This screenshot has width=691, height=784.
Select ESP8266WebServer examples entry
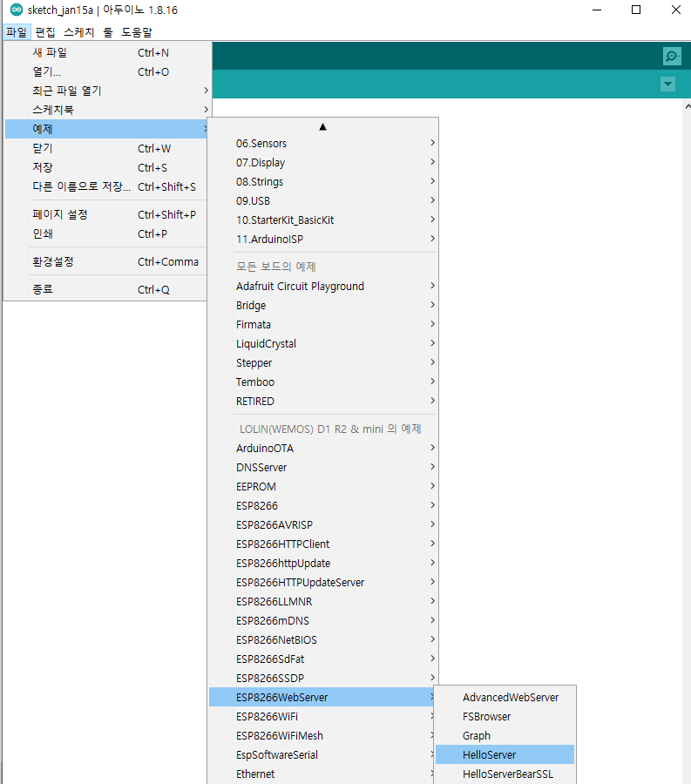click(x=322, y=697)
